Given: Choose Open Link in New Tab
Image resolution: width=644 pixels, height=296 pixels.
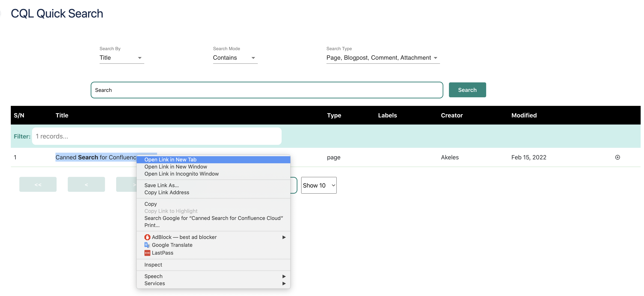Looking at the screenshot, I should (x=170, y=160).
